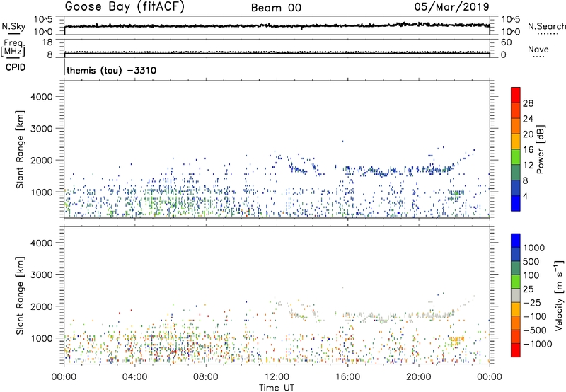
Task: Click the '1000' velocity colorbar value
Action: click(x=534, y=248)
